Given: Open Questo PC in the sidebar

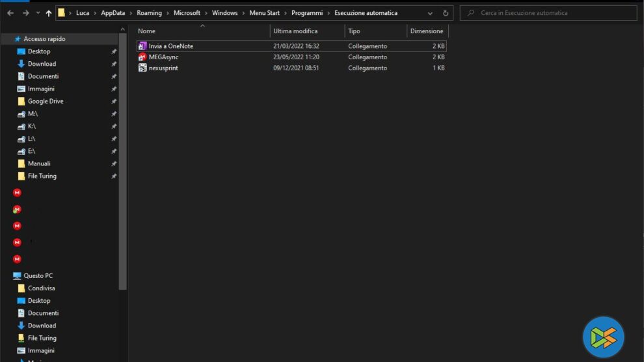Looking at the screenshot, I should pos(38,275).
